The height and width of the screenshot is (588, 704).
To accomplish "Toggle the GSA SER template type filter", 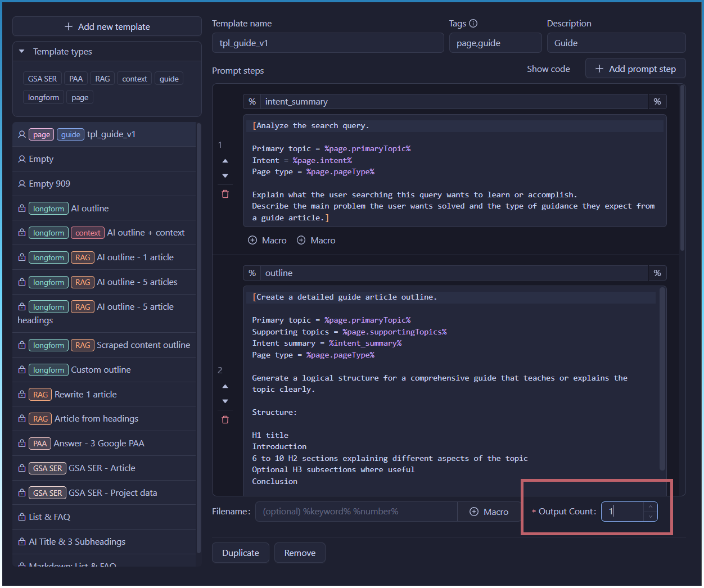I will tap(42, 79).
